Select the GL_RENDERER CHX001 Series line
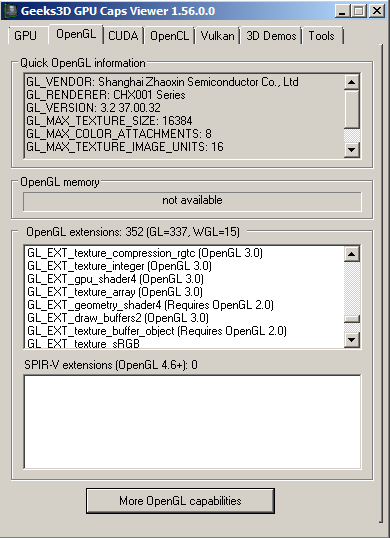The height and width of the screenshot is (538, 390). pos(106,95)
